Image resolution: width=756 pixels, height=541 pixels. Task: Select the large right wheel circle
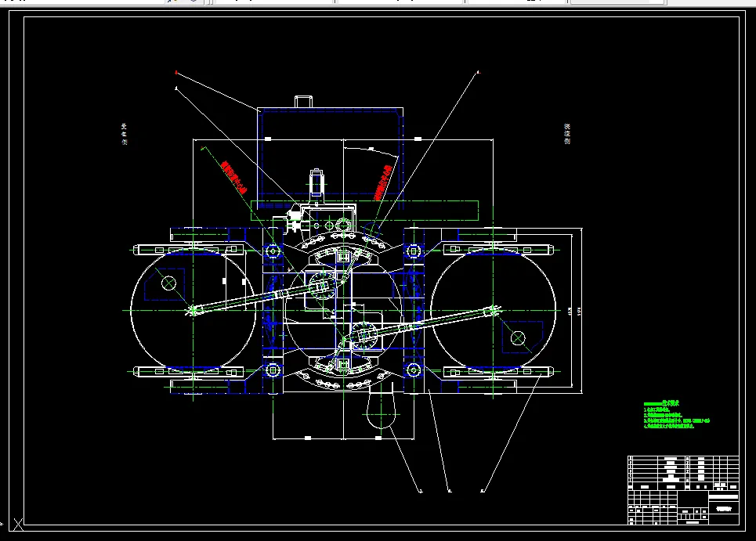tap(494, 311)
